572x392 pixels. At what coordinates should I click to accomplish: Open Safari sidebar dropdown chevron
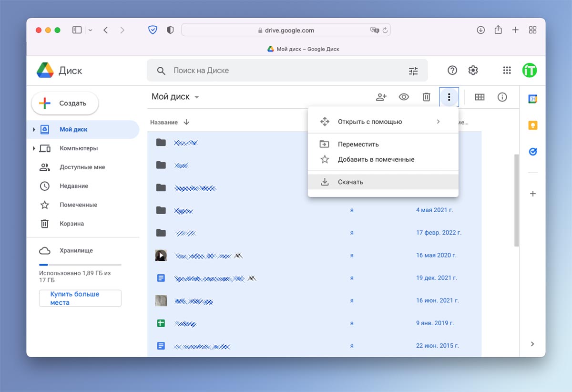click(91, 30)
